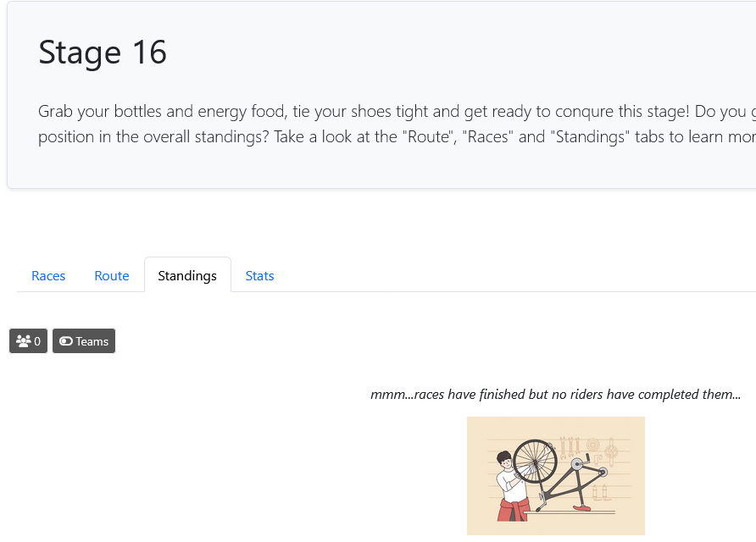The width and height of the screenshot is (756, 542).
Task: Click the bottles on the wall shelf
Action: click(x=600, y=491)
